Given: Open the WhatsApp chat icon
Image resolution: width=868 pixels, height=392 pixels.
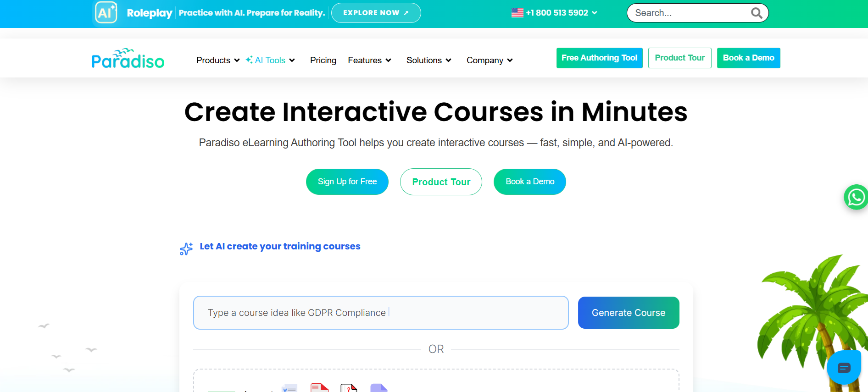Looking at the screenshot, I should 856,197.
